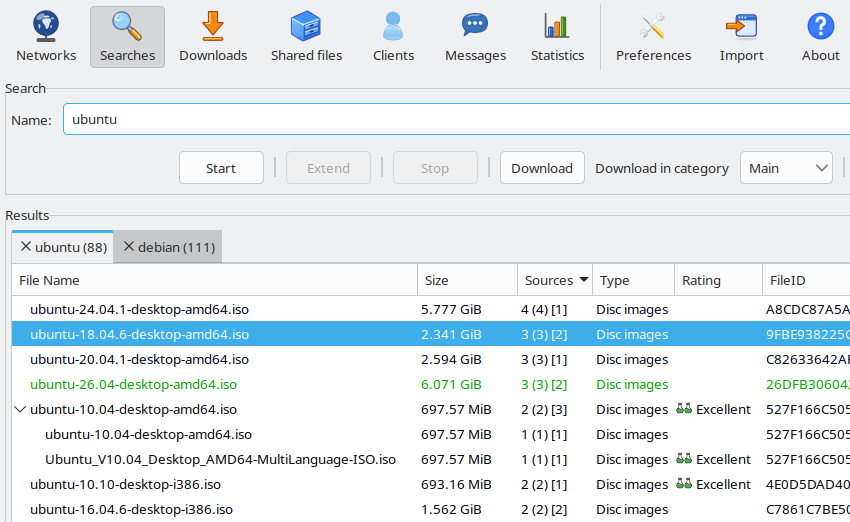The height and width of the screenshot is (522, 850).
Task: Open the About dialog
Action: click(x=821, y=37)
